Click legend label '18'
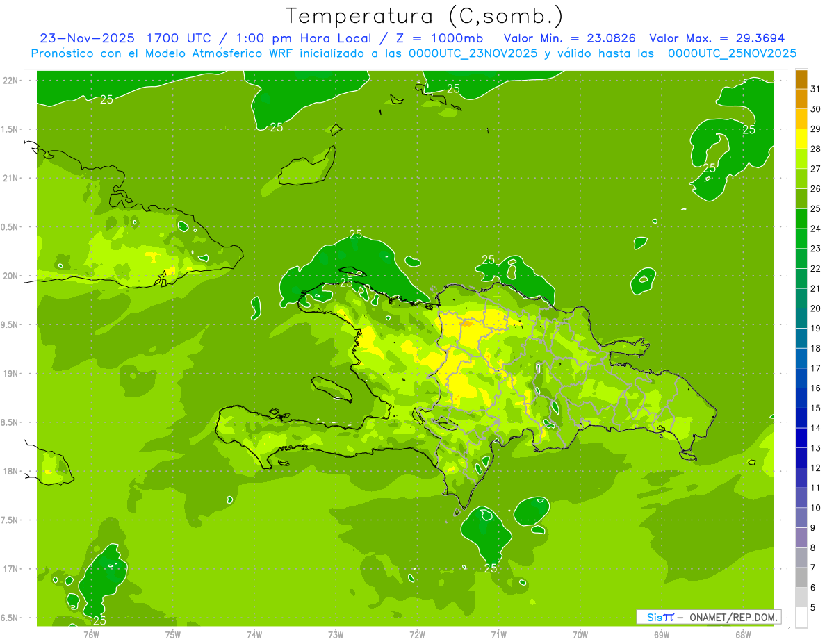 point(816,348)
